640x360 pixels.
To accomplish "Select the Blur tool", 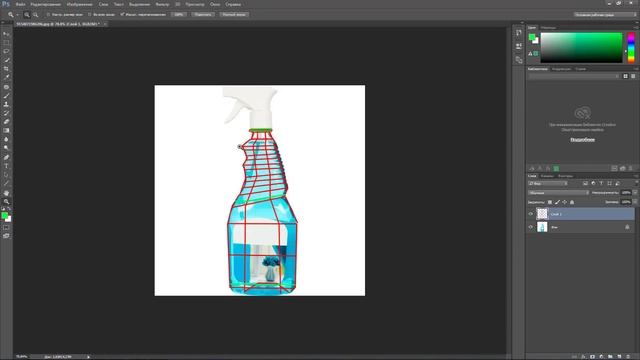I will tap(6, 139).
